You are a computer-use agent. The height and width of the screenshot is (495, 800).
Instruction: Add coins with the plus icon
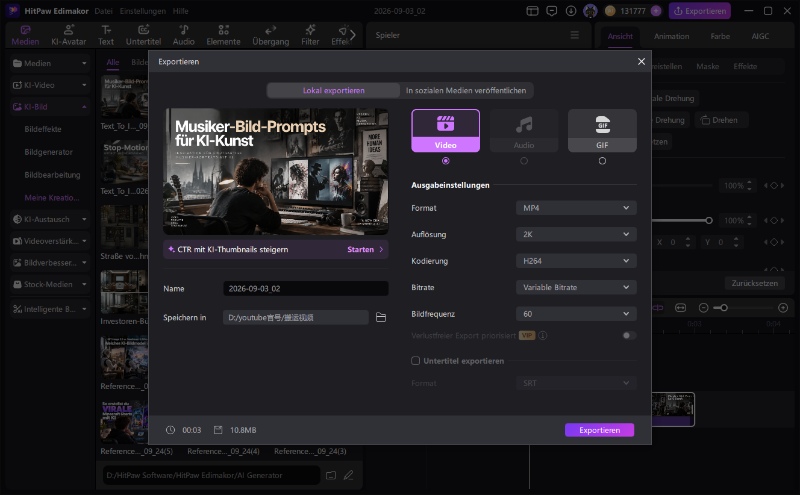click(656, 11)
